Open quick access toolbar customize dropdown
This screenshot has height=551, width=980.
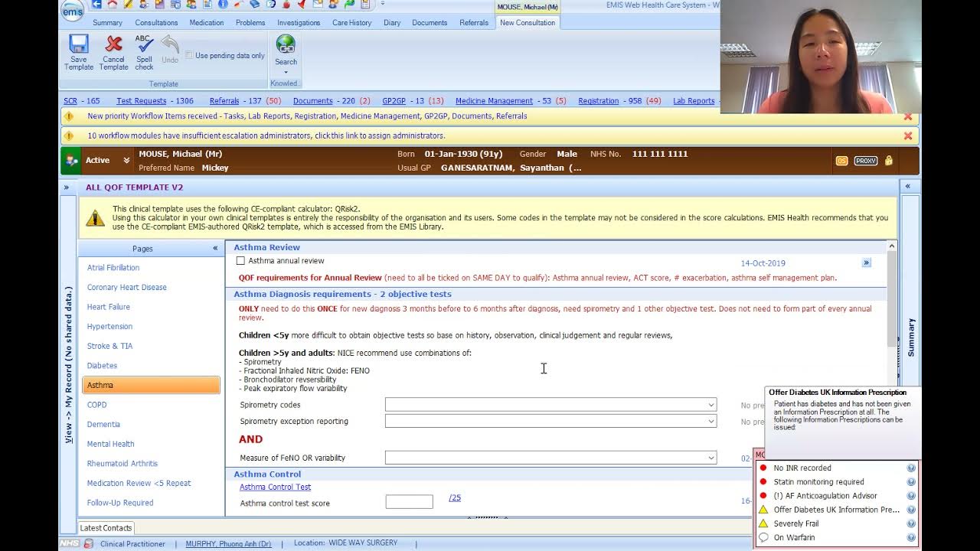(383, 5)
